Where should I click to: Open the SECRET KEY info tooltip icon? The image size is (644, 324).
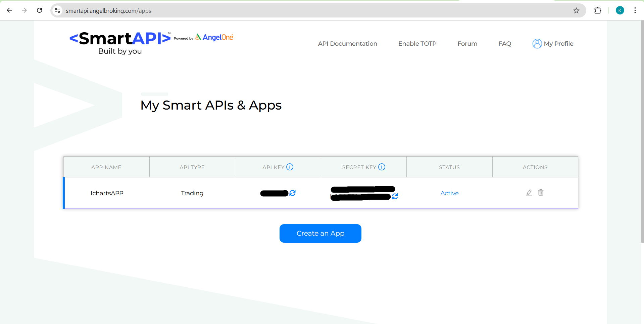point(382,166)
